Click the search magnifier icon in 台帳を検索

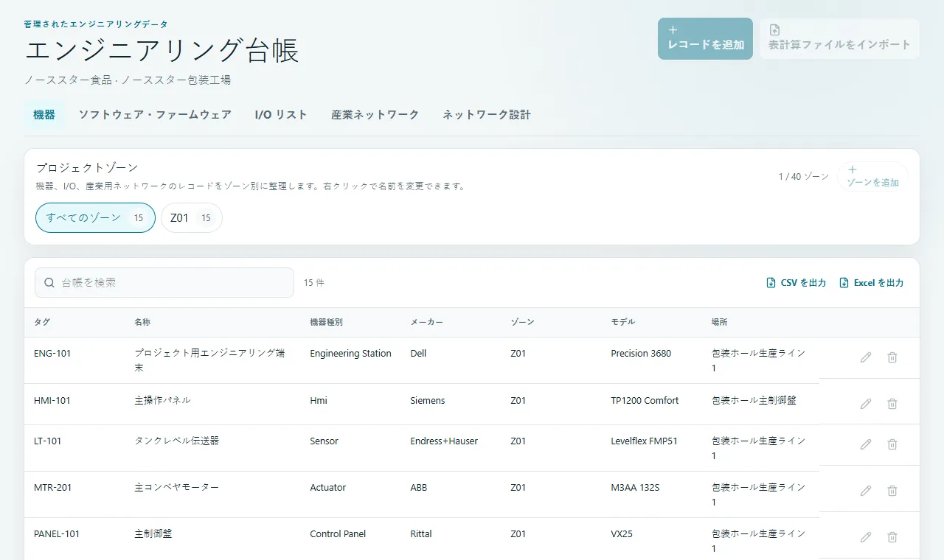point(49,282)
